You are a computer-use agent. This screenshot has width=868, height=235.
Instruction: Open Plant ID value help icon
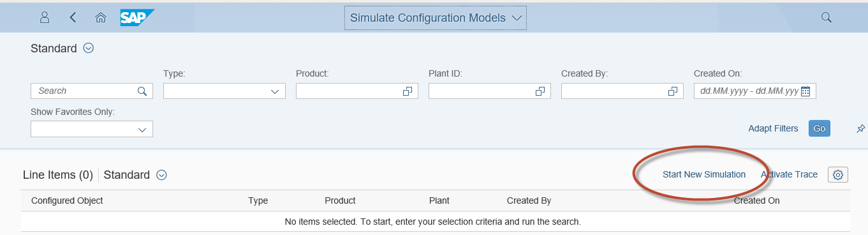540,91
